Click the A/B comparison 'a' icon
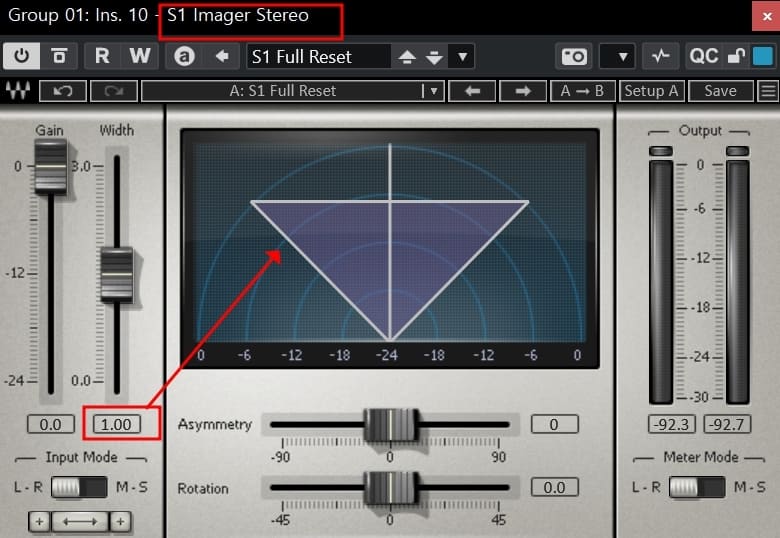The height and width of the screenshot is (538, 780). [184, 56]
